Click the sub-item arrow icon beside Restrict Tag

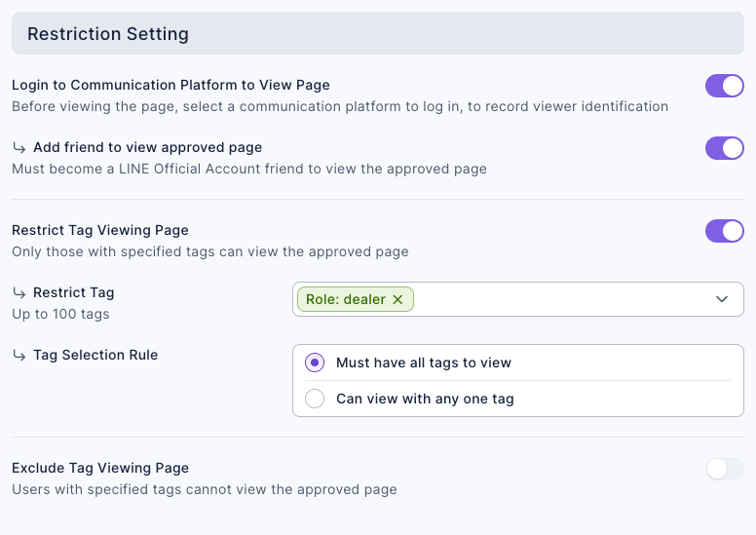(x=19, y=292)
